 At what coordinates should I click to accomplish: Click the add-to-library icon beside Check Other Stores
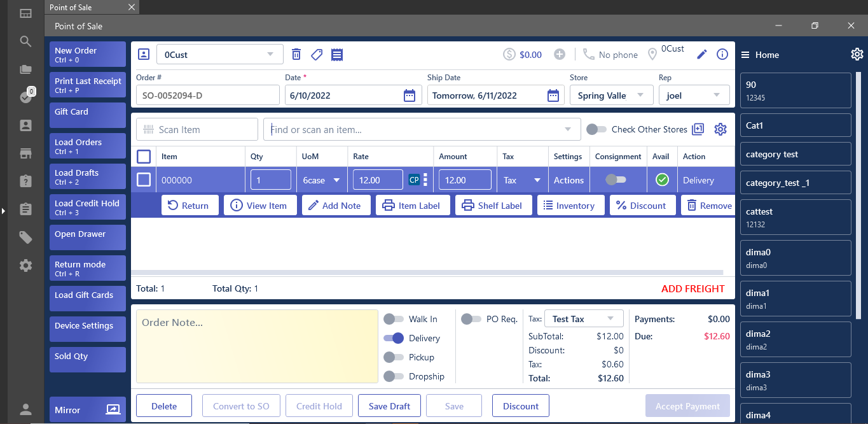click(x=698, y=129)
